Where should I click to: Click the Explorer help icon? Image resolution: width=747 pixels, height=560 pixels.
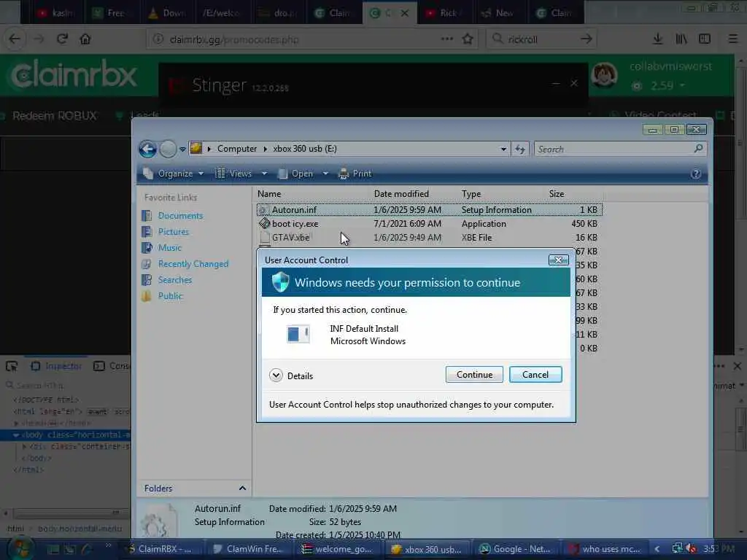click(695, 174)
